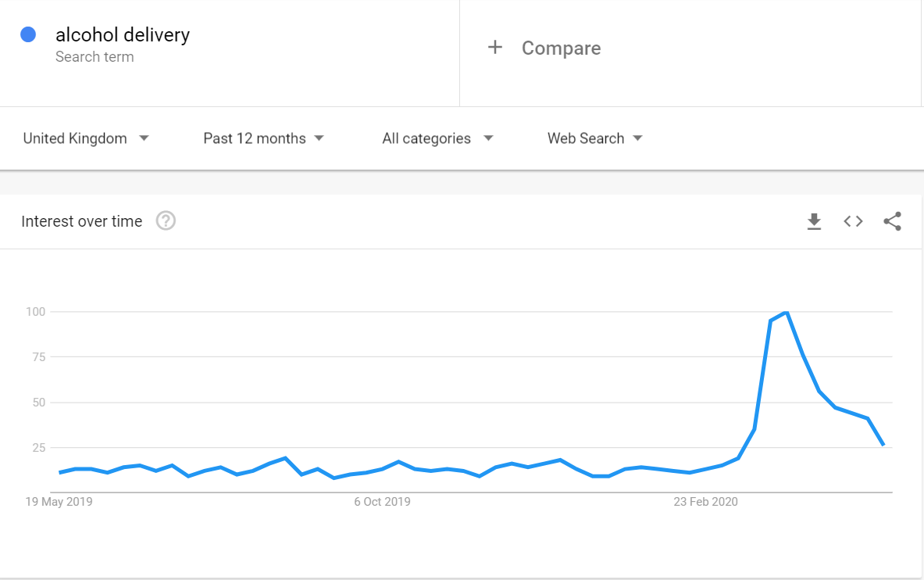The height and width of the screenshot is (580, 924).
Task: Open the Interest over time help tooltip
Action: pos(166,221)
